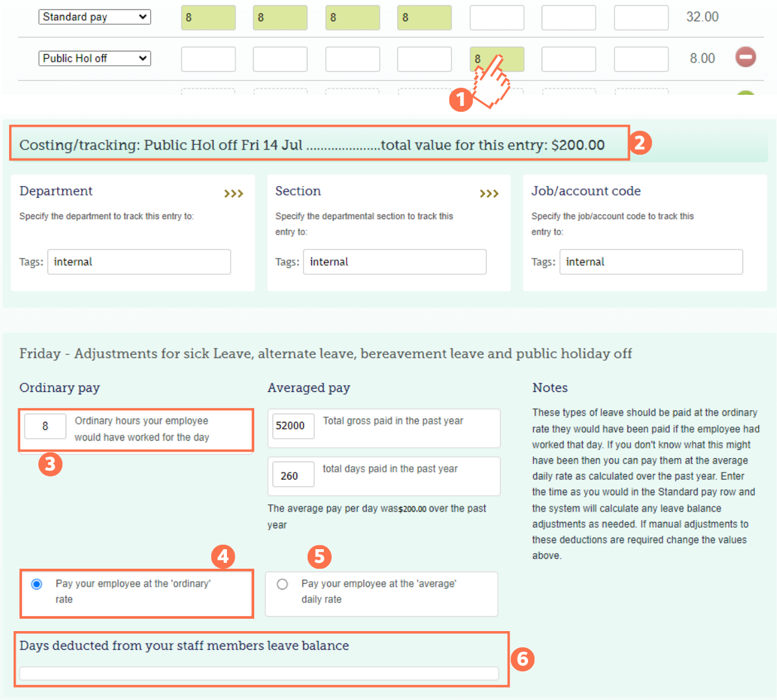Click first empty Public Hol off cell
777x700 pixels.
pyautogui.click(x=208, y=59)
